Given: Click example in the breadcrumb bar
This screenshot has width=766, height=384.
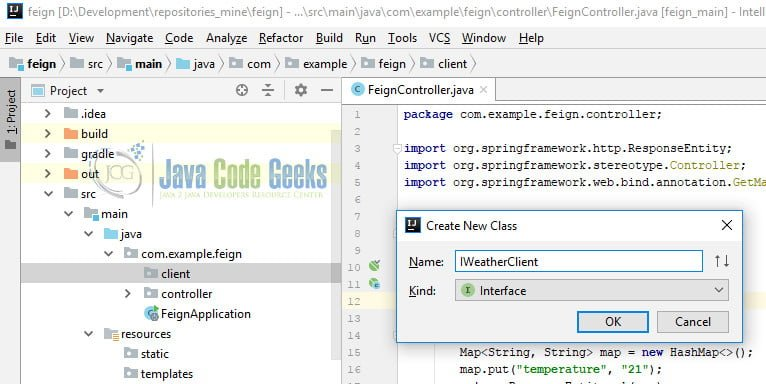Looking at the screenshot, I should pos(316,64).
